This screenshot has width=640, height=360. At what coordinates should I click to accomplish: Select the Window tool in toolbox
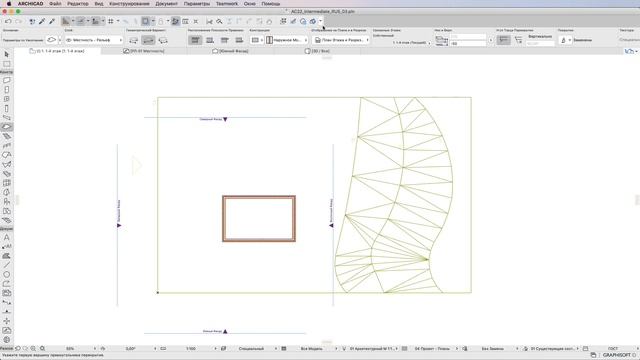[x=7, y=99]
